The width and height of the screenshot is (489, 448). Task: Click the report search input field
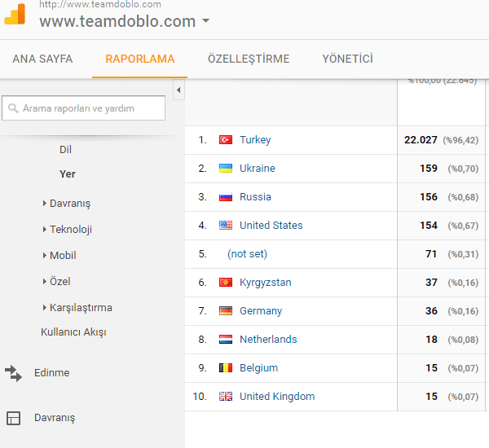[90, 108]
